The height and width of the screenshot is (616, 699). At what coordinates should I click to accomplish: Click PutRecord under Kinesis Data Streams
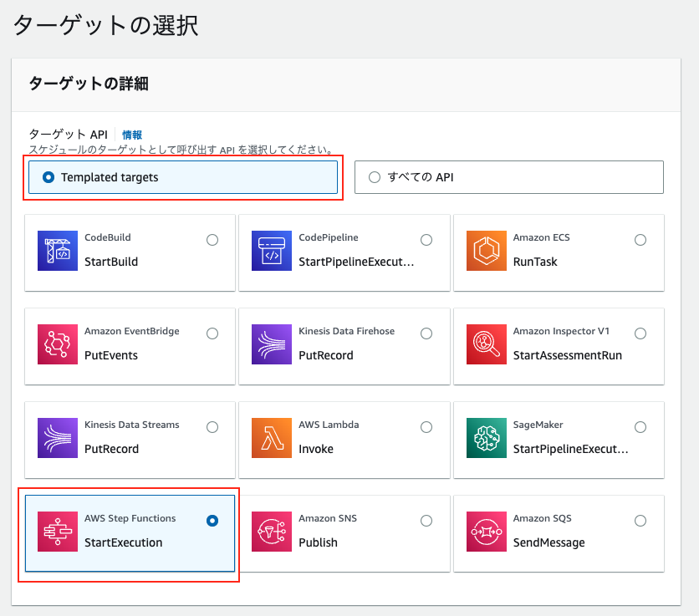[111, 449]
